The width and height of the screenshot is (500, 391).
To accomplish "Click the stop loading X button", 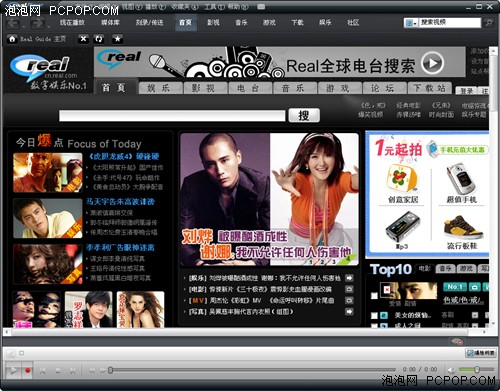I will 83,39.
